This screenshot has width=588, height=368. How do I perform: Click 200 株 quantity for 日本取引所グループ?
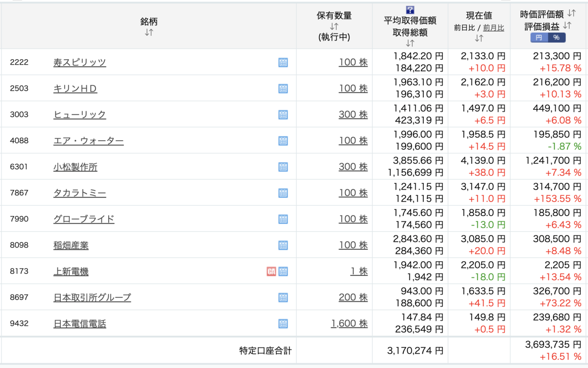point(353,297)
